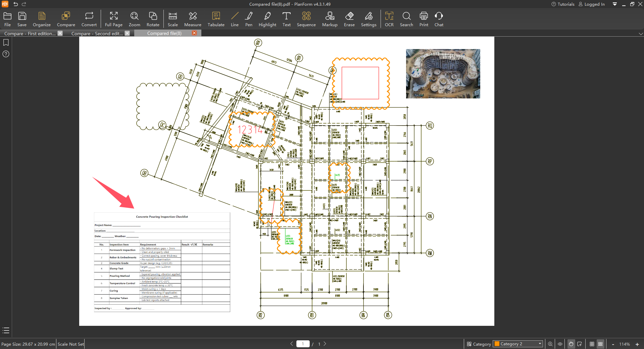
Task: Expand the tab list chevron at right
Action: coord(641,34)
